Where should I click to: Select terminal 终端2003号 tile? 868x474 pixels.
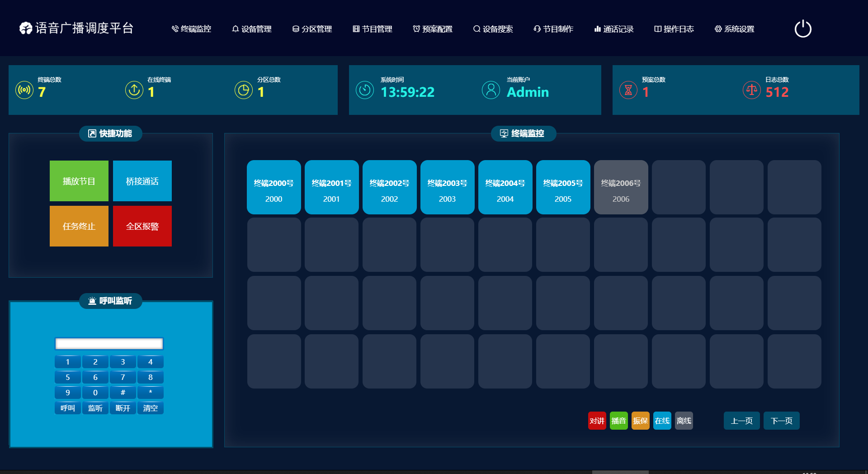447,187
